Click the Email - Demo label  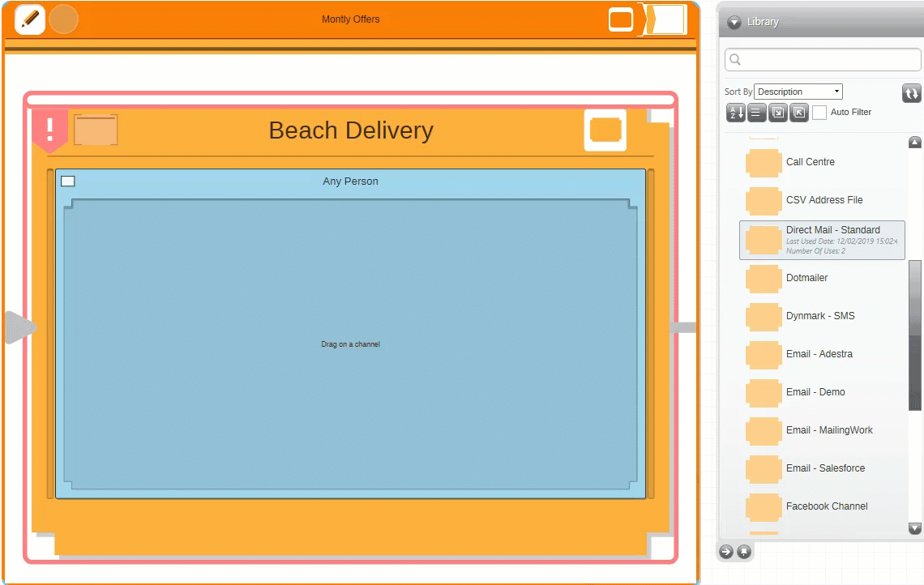pos(815,392)
